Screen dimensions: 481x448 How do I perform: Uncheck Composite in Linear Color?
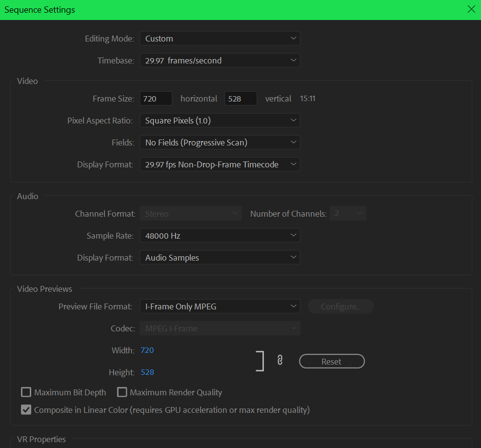click(x=26, y=410)
